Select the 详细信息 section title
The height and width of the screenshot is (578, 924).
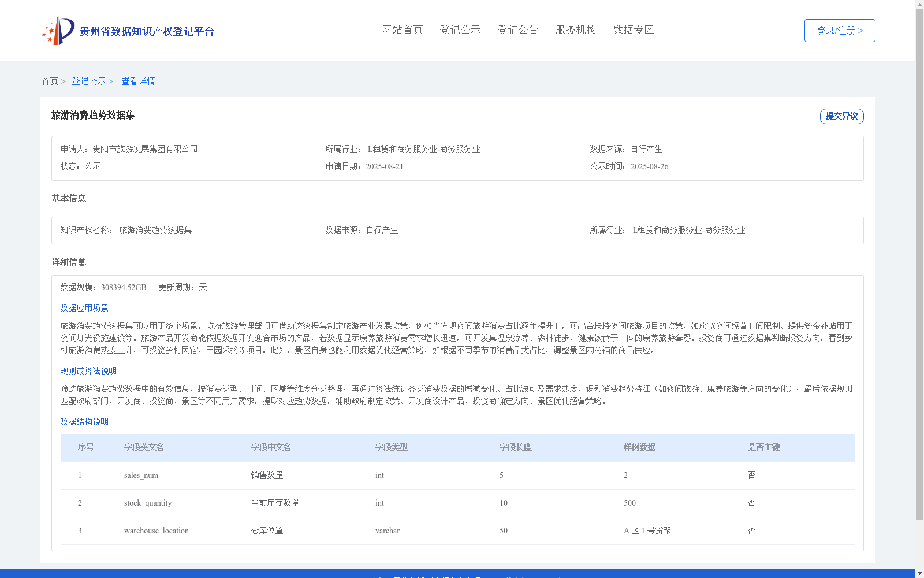pyautogui.click(x=69, y=262)
